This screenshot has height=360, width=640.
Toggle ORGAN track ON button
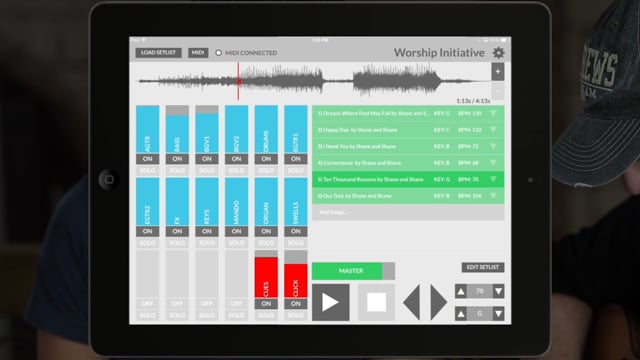(x=266, y=231)
